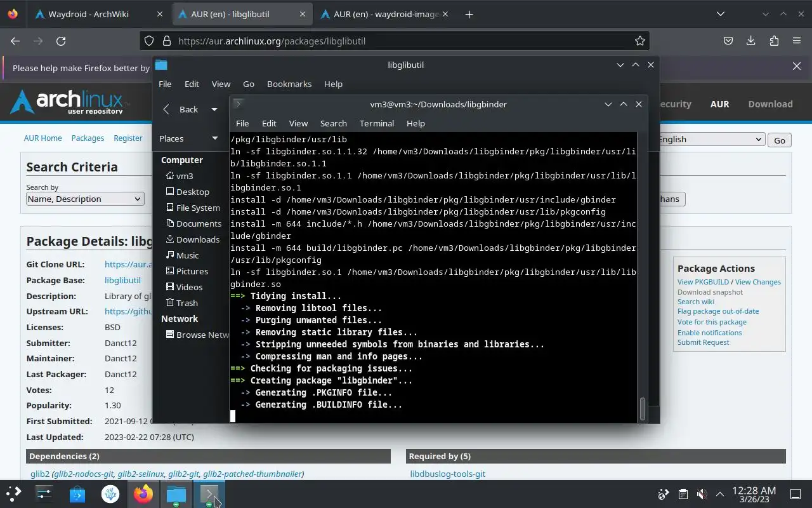Open software store icon in taskbar
812x508 pixels.
pos(77,493)
